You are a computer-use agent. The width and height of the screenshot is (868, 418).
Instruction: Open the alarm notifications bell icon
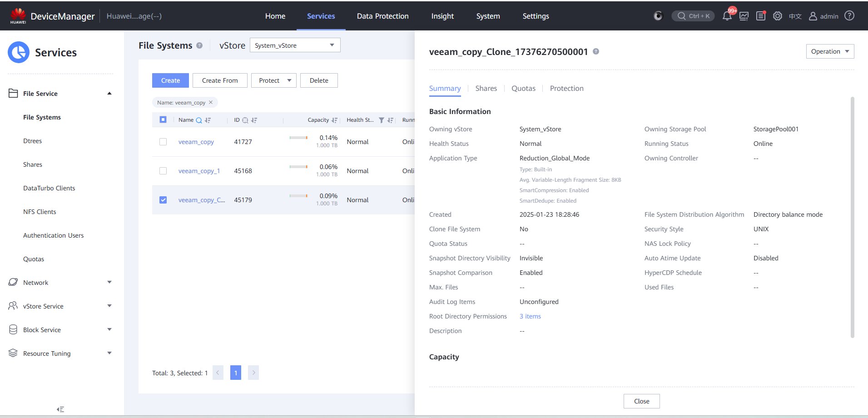click(x=727, y=16)
